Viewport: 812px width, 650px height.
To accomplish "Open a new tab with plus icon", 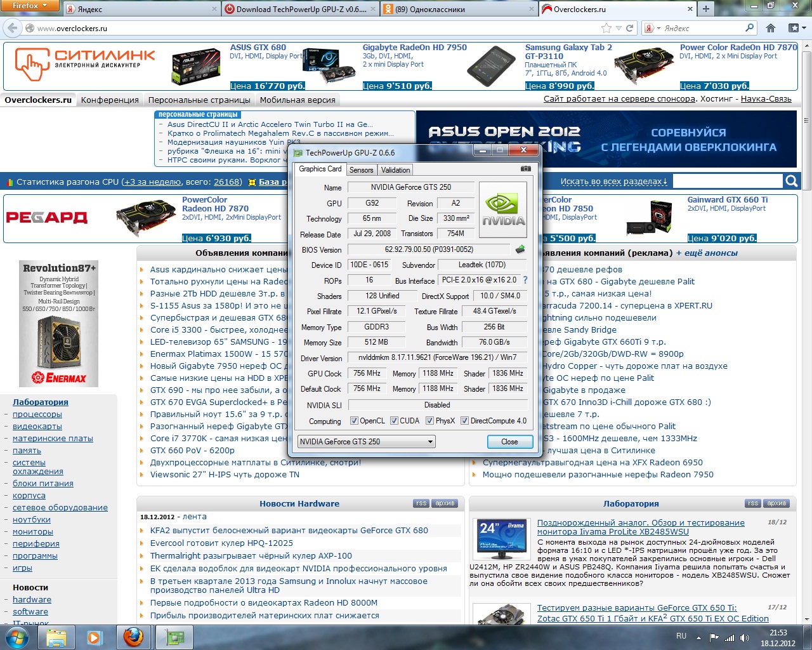I will 705,9.
